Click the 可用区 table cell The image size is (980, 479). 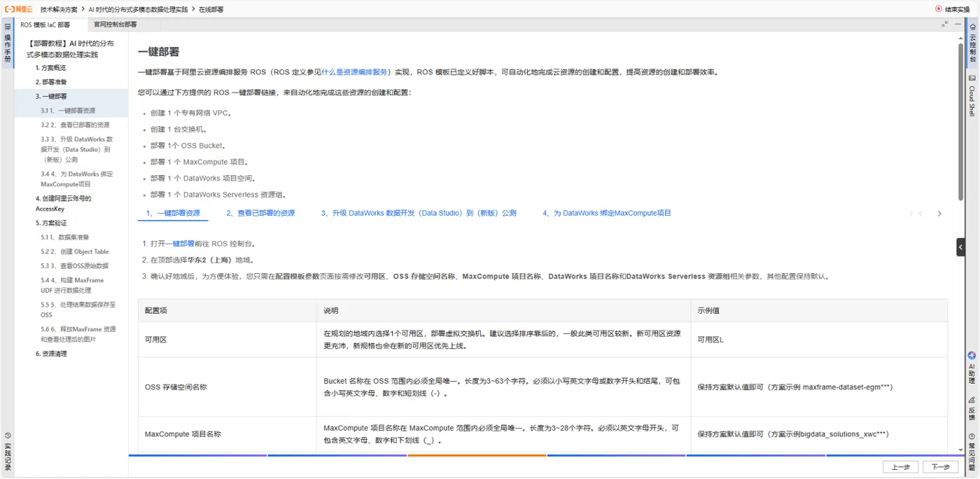227,340
